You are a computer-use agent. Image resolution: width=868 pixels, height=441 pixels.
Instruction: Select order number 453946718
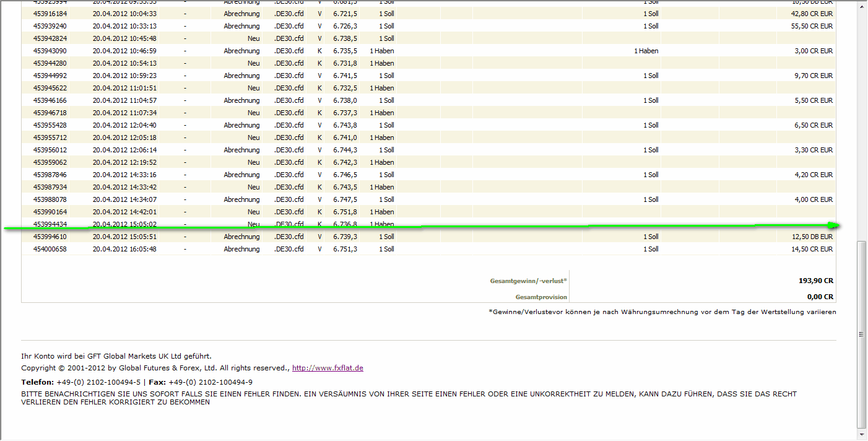coord(50,113)
